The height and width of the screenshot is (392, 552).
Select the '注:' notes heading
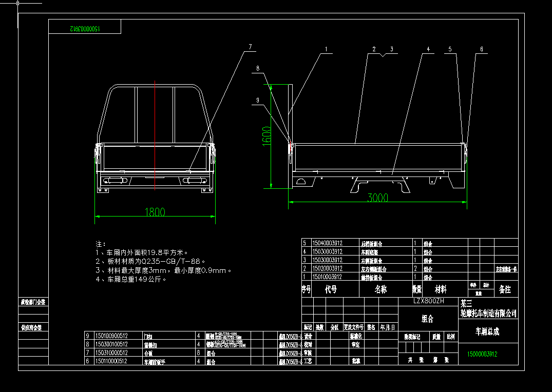(101, 244)
